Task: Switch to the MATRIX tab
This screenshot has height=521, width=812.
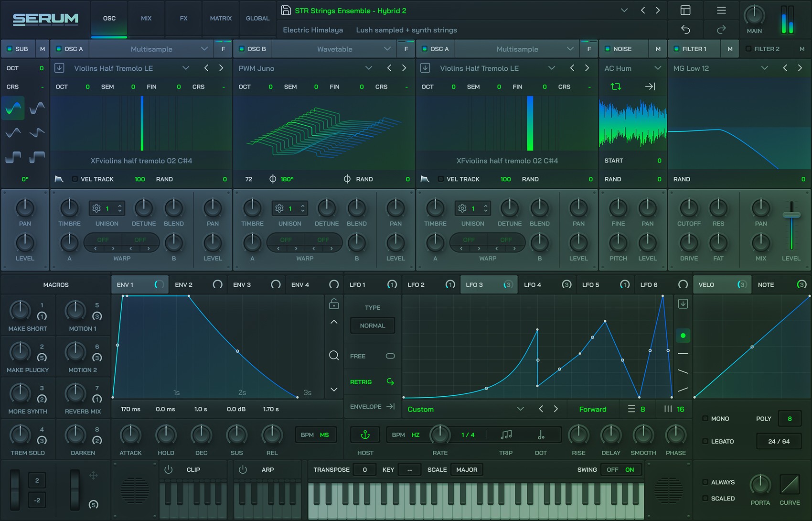Action: pos(221,19)
